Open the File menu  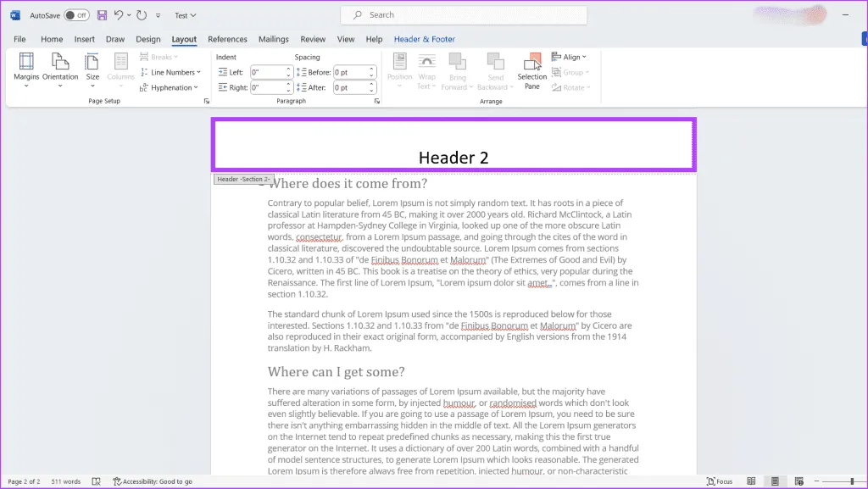(19, 39)
